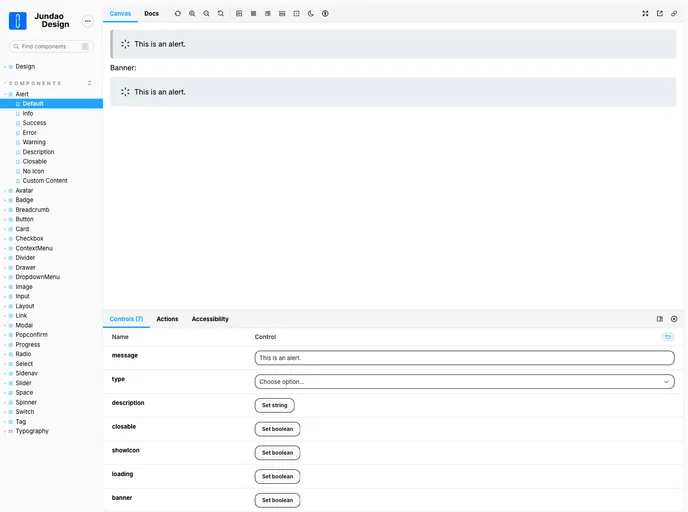Switch to the Canvas tab
Viewport: 688px width, 512px height.
click(x=120, y=14)
